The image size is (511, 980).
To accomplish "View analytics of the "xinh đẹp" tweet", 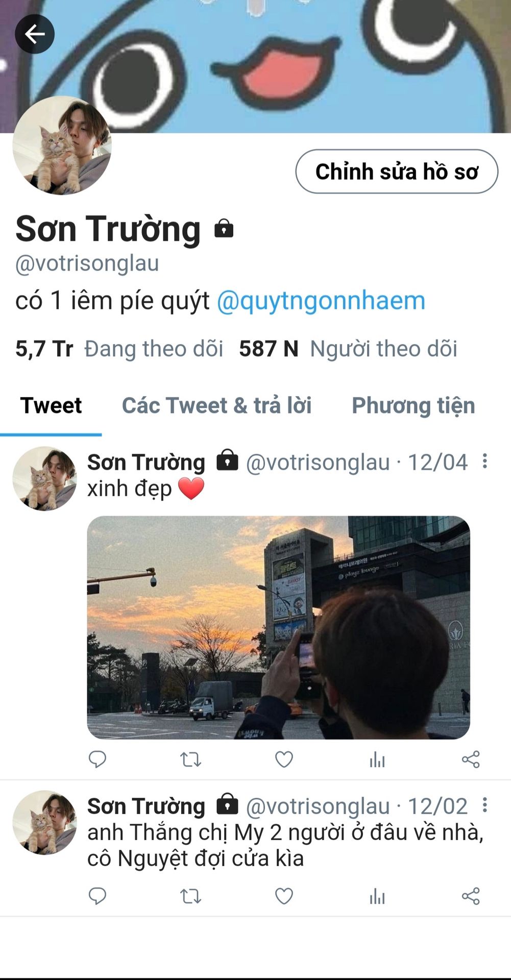I will [x=377, y=759].
